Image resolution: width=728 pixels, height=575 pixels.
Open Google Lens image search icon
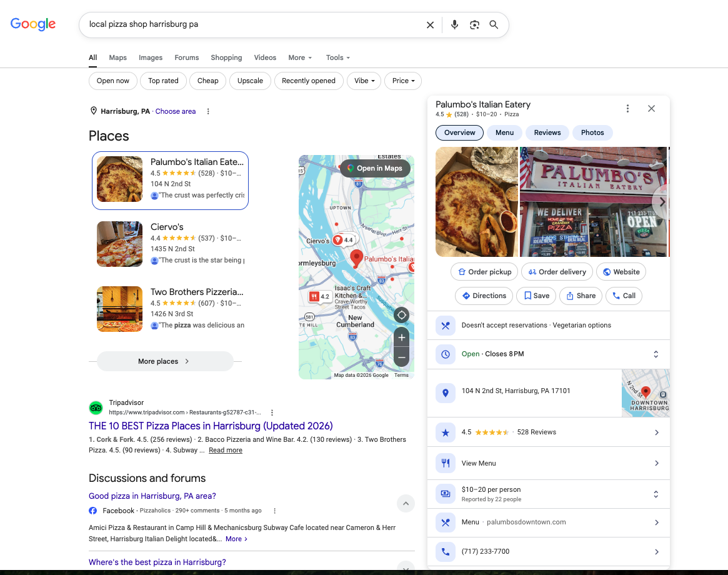(x=474, y=24)
